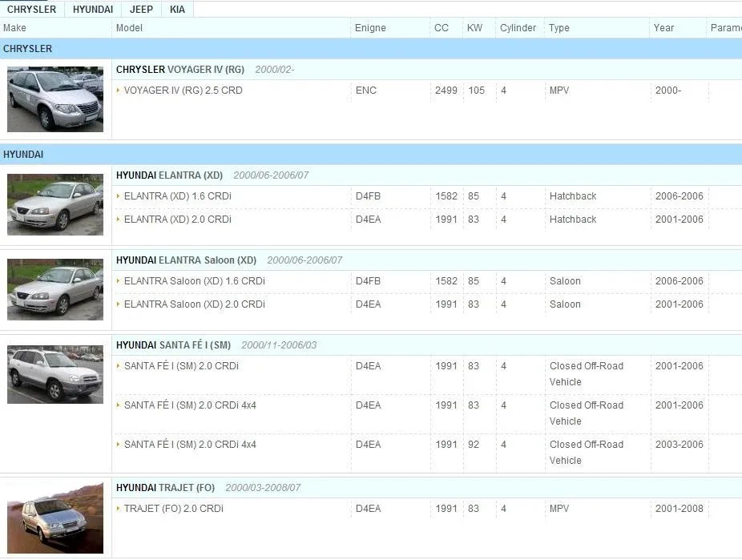Click D4FB engine in ELANTRA (XD) 1.6 row
The height and width of the screenshot is (560, 742).
pos(368,196)
